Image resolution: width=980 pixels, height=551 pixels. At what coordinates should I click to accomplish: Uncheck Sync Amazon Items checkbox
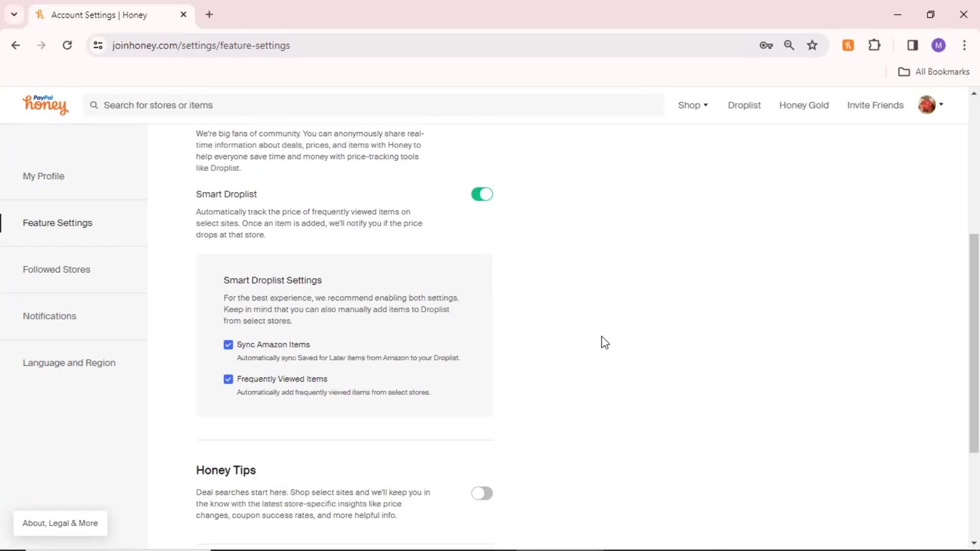click(x=228, y=345)
